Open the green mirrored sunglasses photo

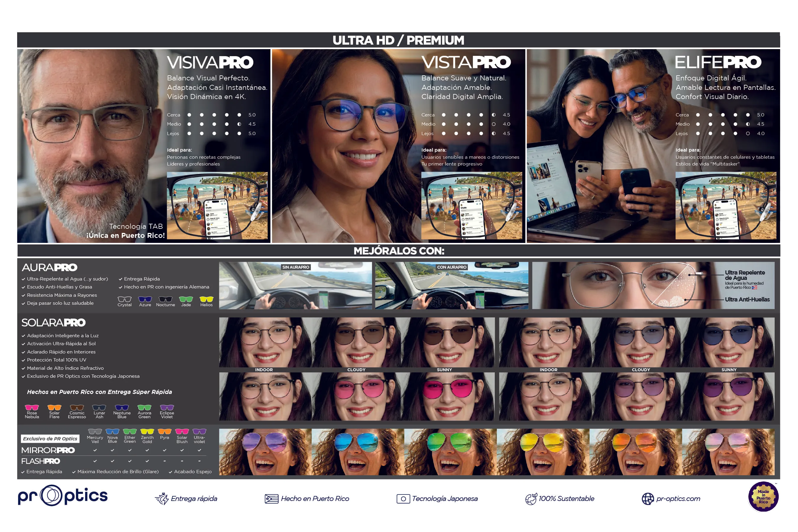450,452
